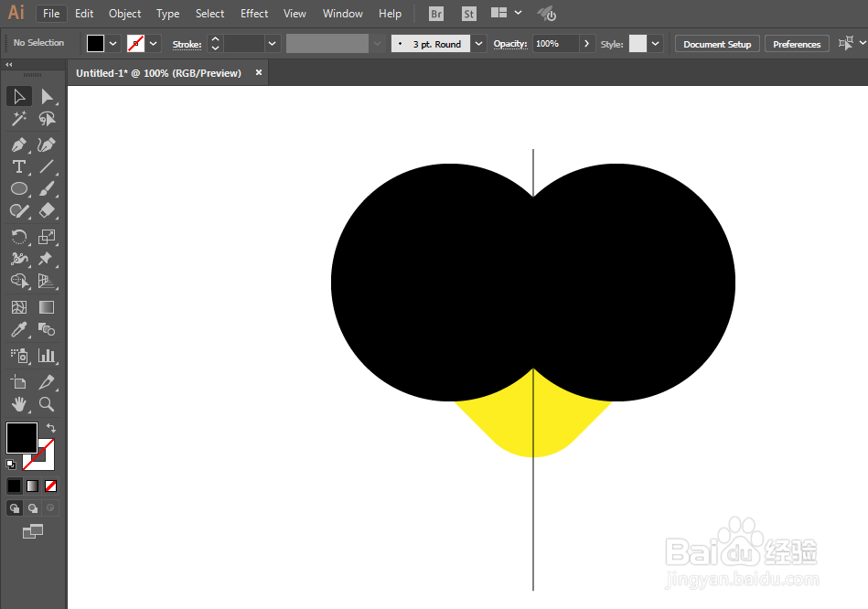Set paint mode to Color
This screenshot has width=868, height=609.
tap(15, 486)
